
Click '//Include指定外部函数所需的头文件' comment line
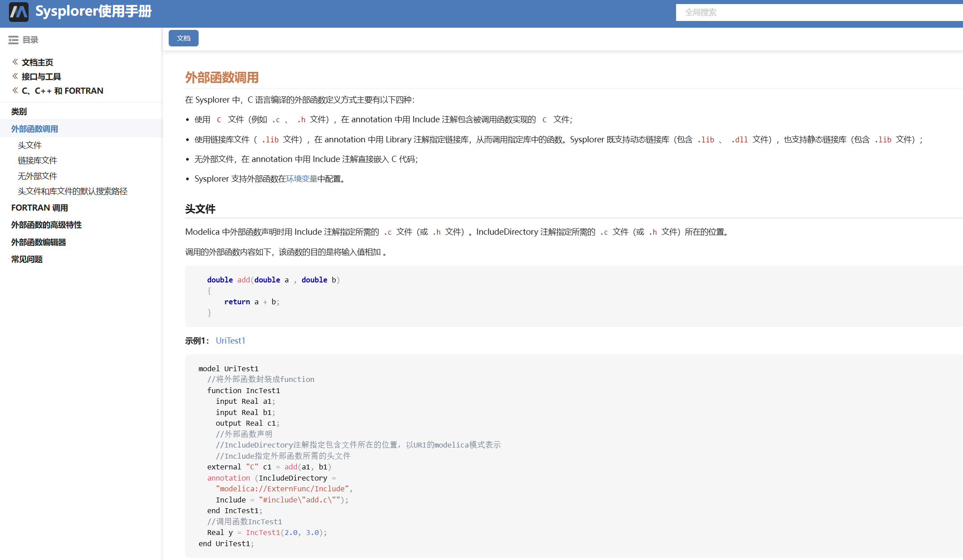tap(283, 456)
